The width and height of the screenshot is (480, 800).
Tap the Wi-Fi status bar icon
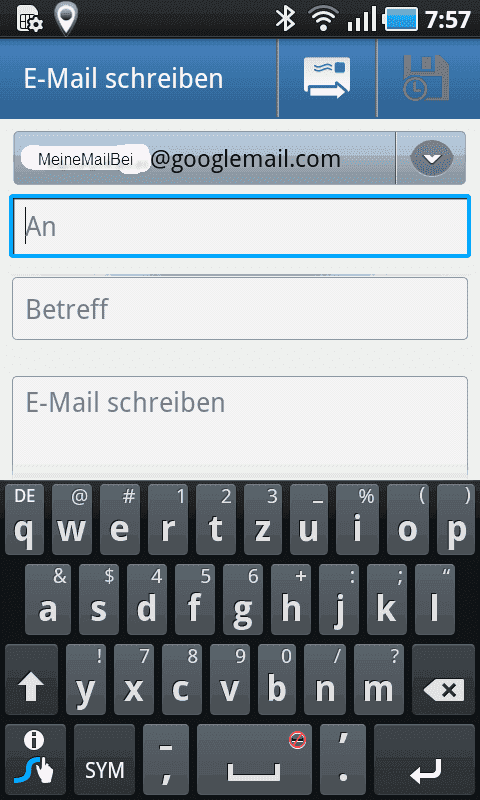click(x=323, y=19)
